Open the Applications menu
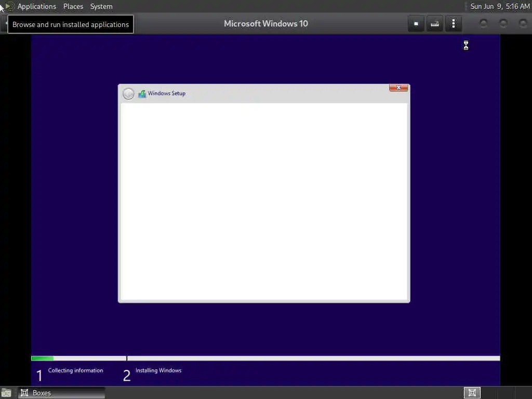The width and height of the screenshot is (532, 399). coord(37,6)
